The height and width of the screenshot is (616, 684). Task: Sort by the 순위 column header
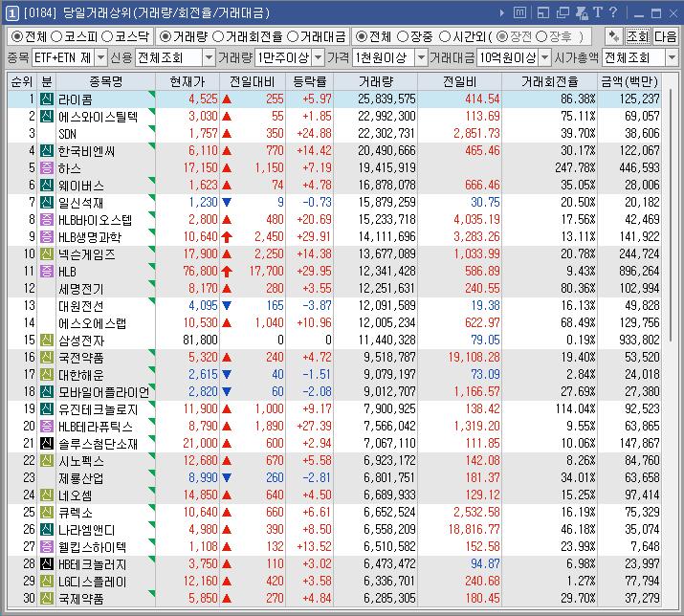point(22,81)
